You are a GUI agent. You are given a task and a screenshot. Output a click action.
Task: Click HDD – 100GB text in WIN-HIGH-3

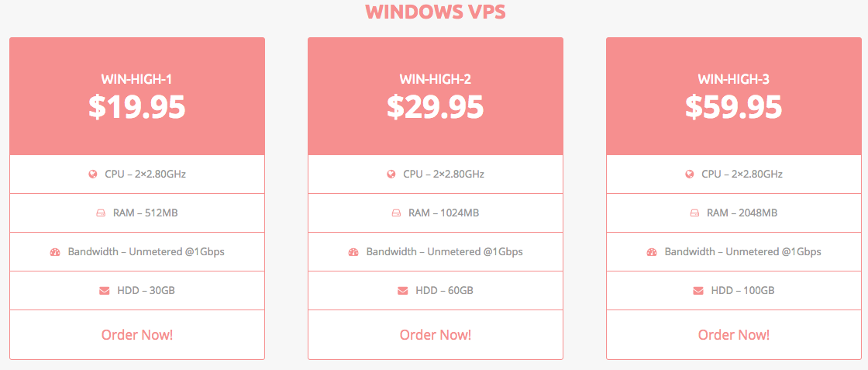coord(743,290)
